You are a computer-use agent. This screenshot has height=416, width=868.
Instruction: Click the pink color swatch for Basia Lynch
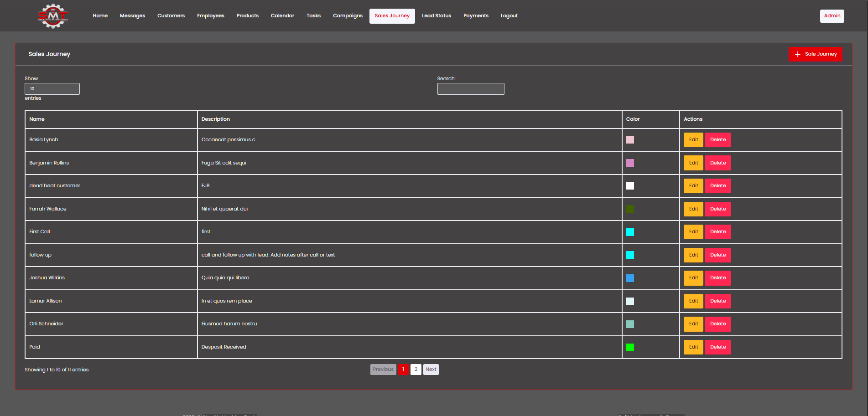(630, 140)
